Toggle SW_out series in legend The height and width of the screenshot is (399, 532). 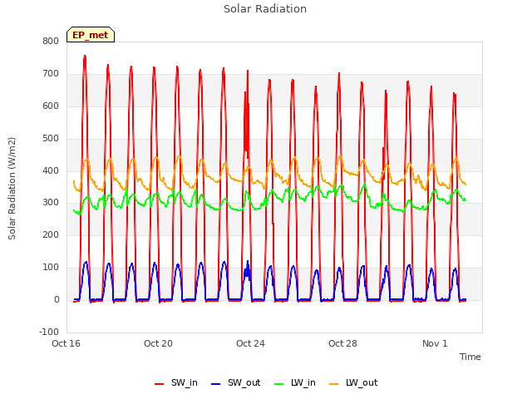point(235,382)
